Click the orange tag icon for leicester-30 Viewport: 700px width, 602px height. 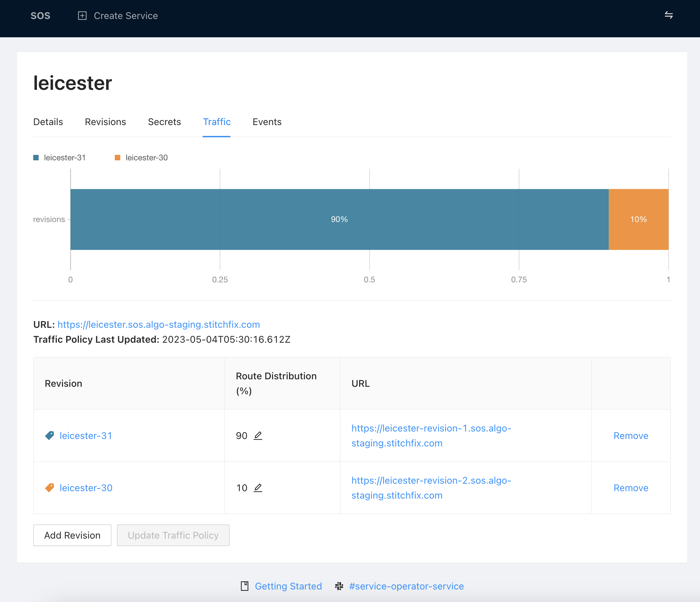pos(49,488)
